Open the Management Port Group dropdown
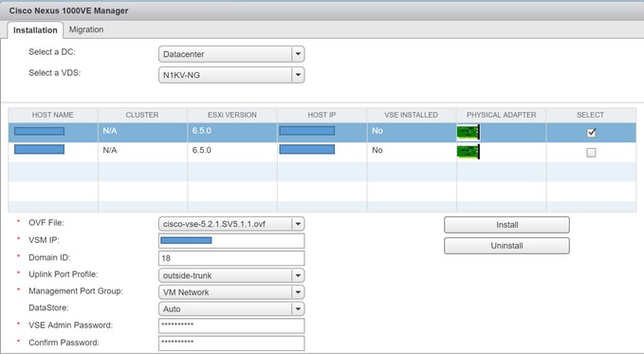This screenshot has height=354, width=644. (x=231, y=292)
